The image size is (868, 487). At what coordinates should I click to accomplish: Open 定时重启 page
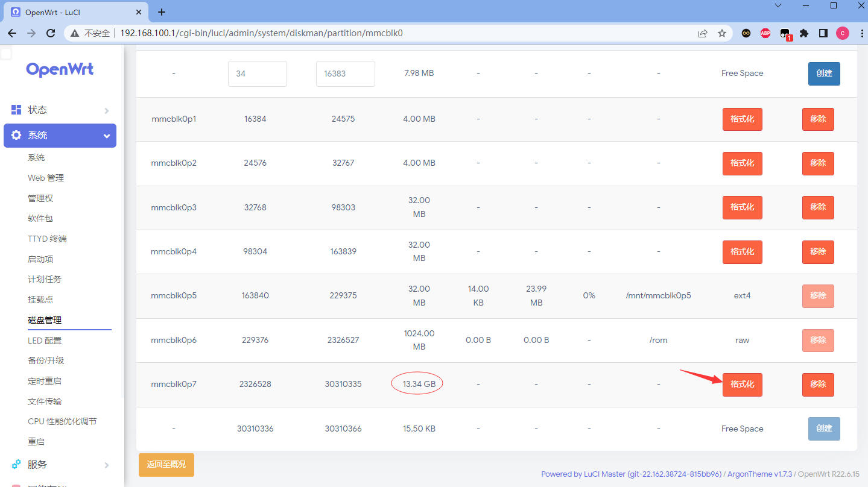pyautogui.click(x=45, y=381)
